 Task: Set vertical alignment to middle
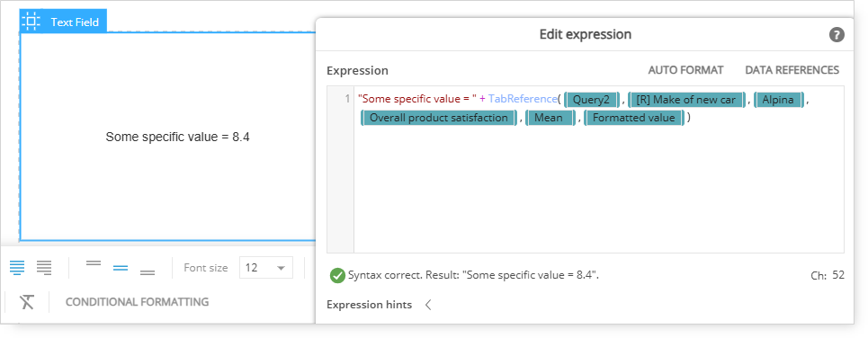(121, 268)
